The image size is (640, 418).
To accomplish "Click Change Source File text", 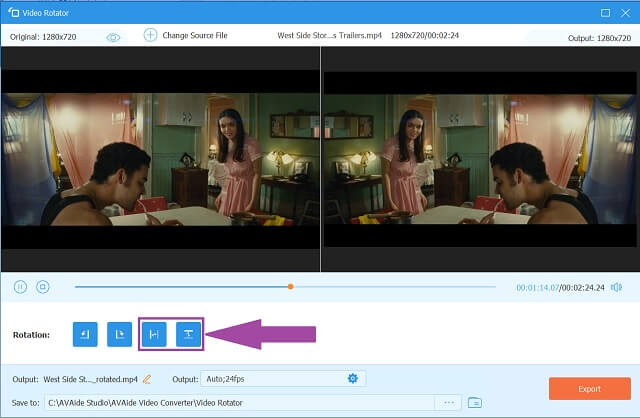I will pos(195,36).
